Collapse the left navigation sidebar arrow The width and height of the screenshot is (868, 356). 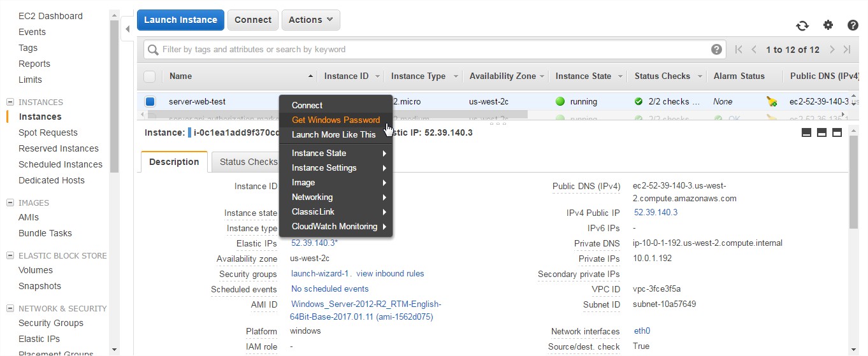tap(127, 29)
